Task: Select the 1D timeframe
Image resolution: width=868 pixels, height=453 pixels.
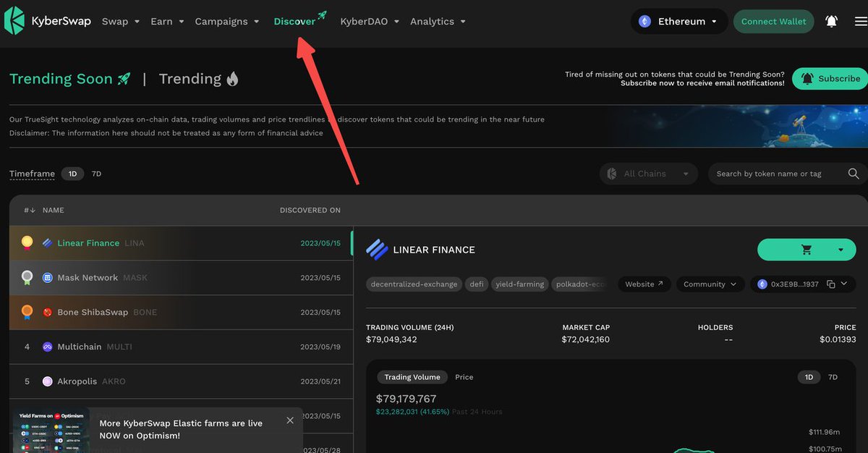Action: (72, 174)
